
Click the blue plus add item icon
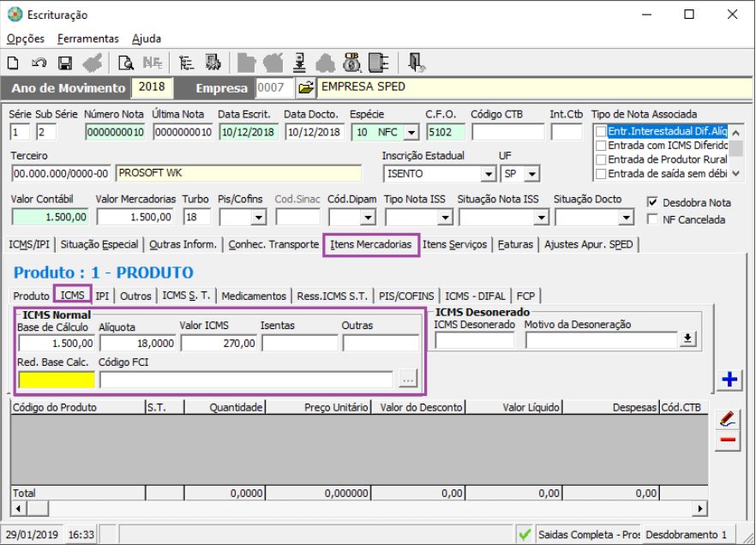[x=728, y=380]
